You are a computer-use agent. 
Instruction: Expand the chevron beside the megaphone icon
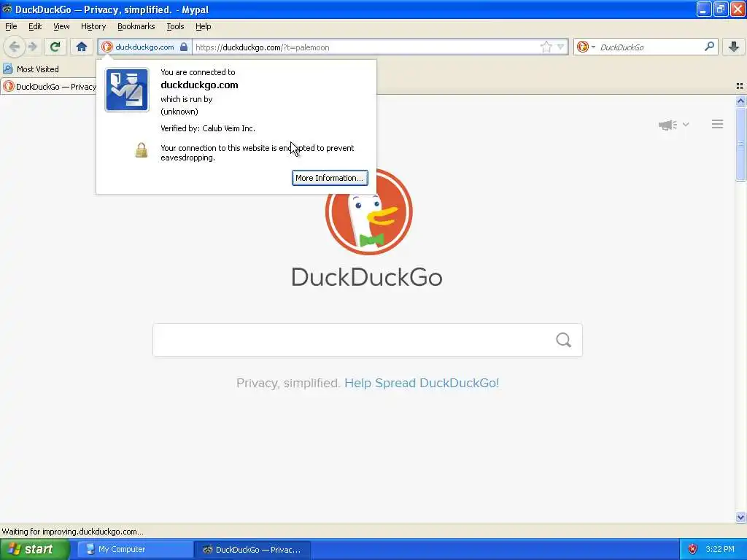[686, 124]
